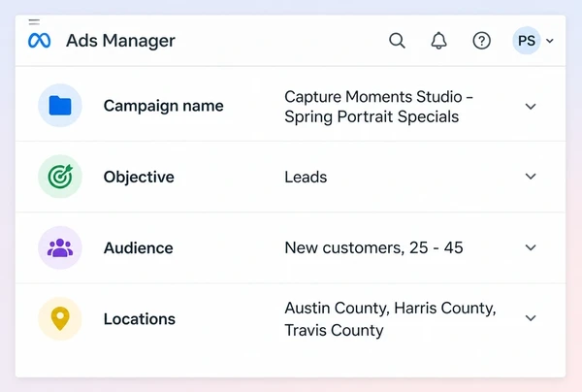
Task: Click the Ads Manager title
Action: [x=120, y=41]
